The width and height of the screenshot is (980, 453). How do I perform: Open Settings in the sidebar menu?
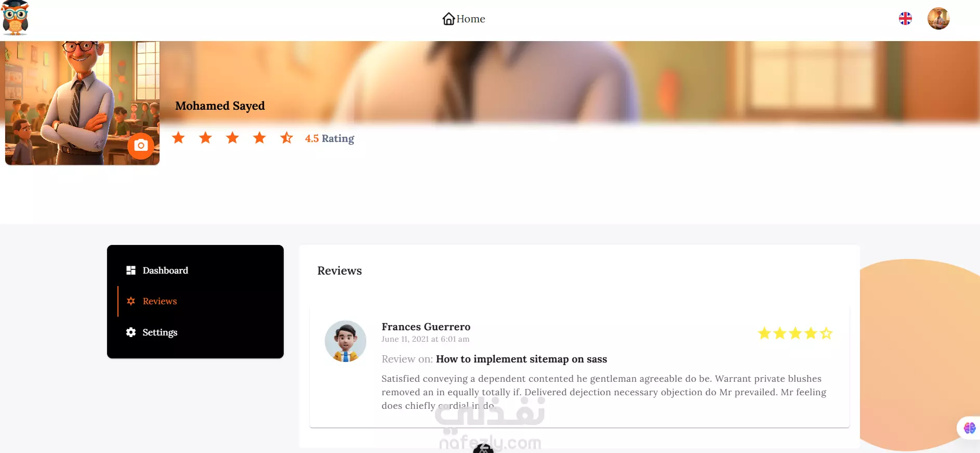195,332
